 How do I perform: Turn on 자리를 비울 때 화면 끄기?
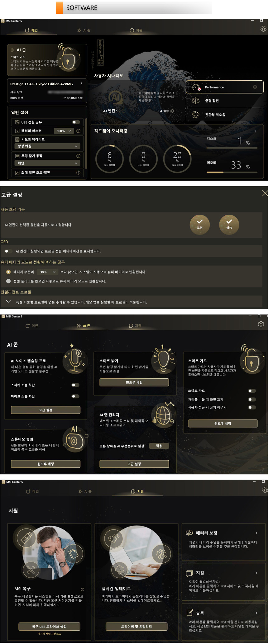(252, 399)
